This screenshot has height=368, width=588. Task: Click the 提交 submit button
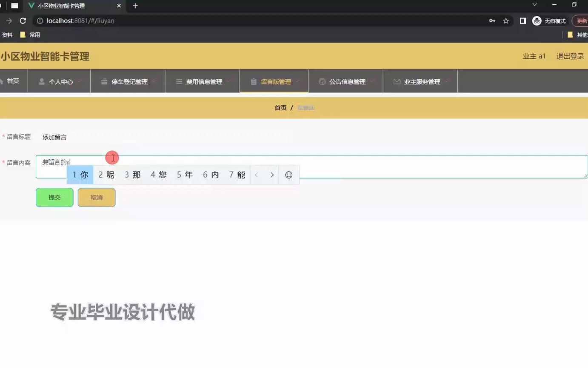coord(54,197)
